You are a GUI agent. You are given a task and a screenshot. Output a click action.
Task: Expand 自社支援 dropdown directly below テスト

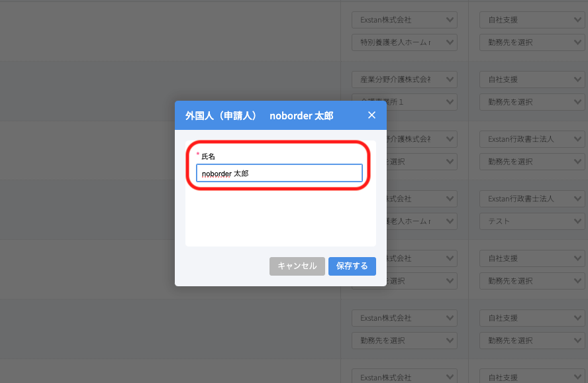pos(532,258)
